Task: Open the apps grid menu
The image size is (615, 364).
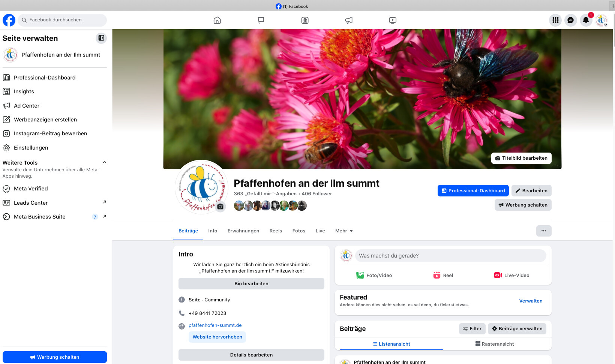Action: [x=555, y=20]
